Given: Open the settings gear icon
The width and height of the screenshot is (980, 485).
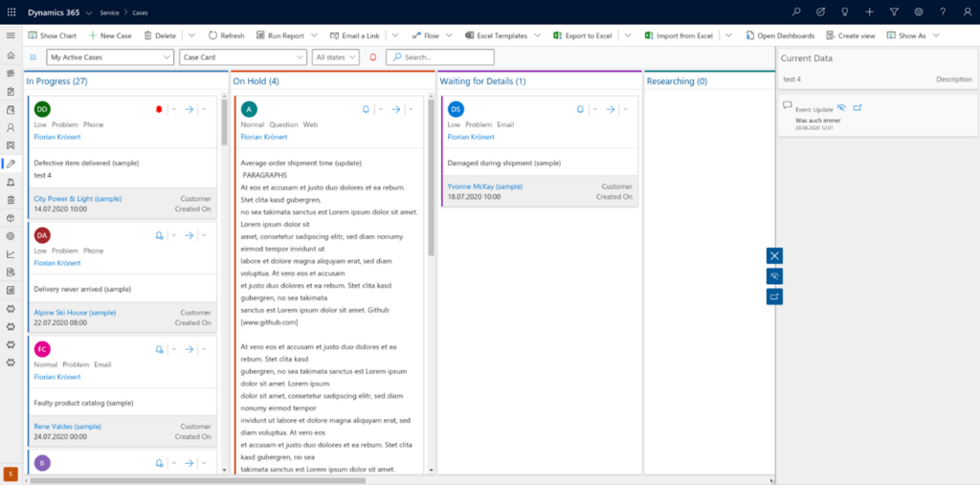Looking at the screenshot, I should pos(918,11).
